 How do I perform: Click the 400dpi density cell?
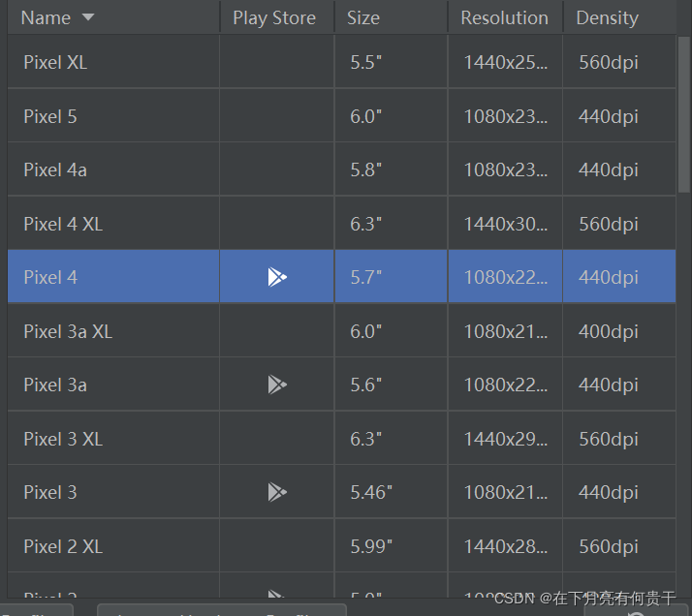(x=619, y=331)
